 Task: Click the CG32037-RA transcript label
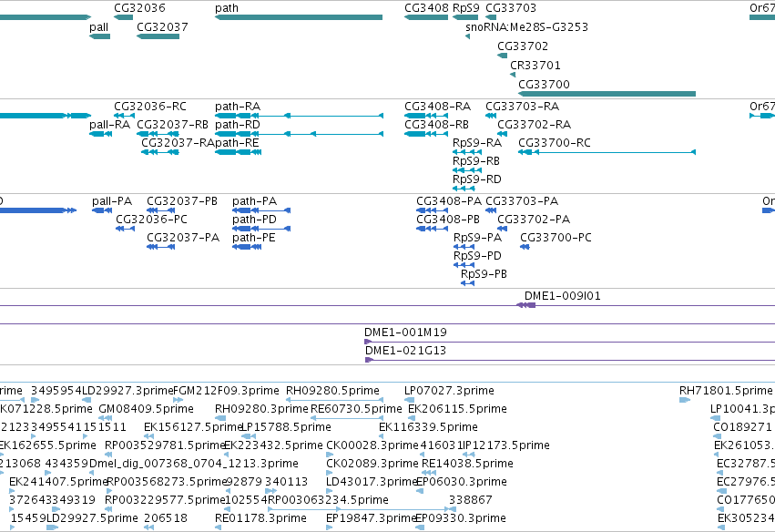pos(178,143)
